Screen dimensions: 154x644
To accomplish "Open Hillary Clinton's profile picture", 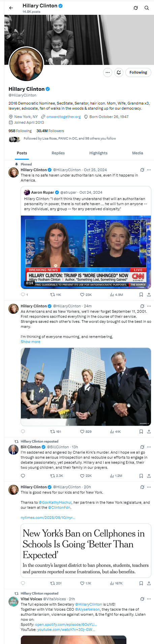I will 26,64.
